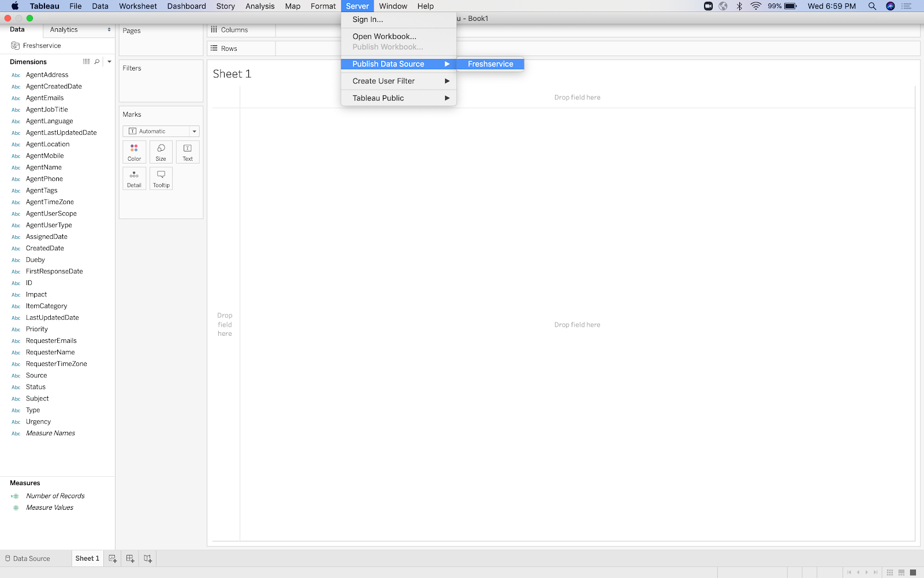Open the Format menu
924x578 pixels.
tap(323, 6)
